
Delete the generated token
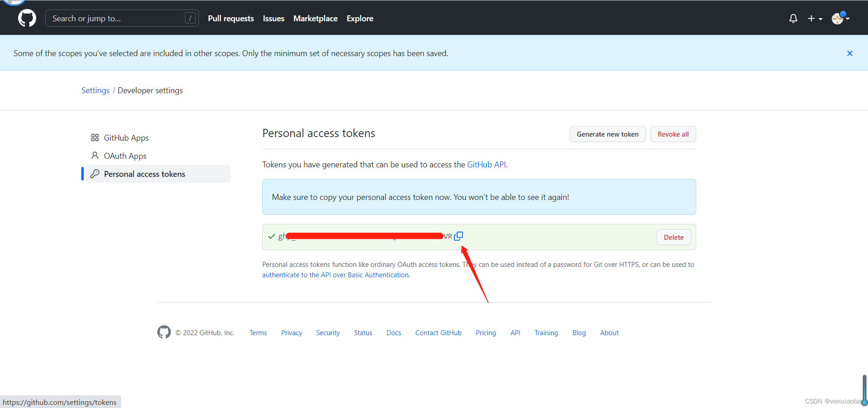pyautogui.click(x=674, y=237)
